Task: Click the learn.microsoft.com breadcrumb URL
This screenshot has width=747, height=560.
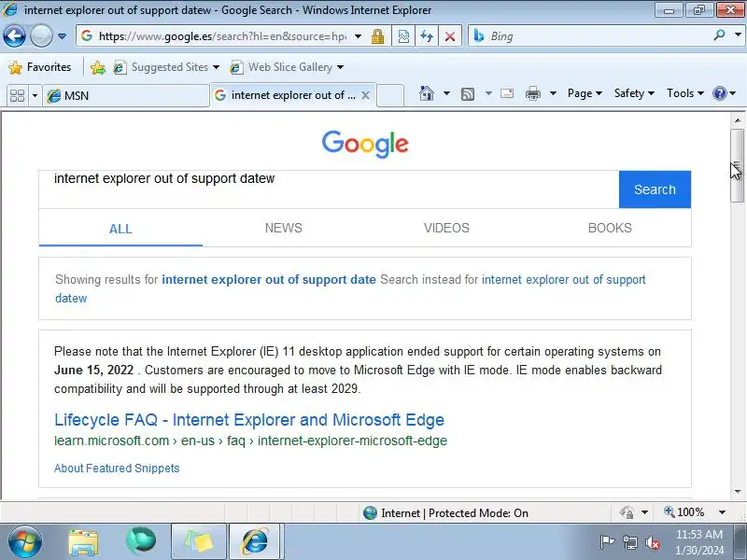Action: 250,441
